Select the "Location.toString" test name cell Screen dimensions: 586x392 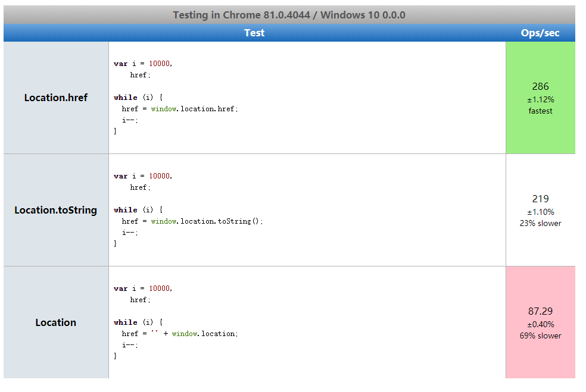(56, 210)
